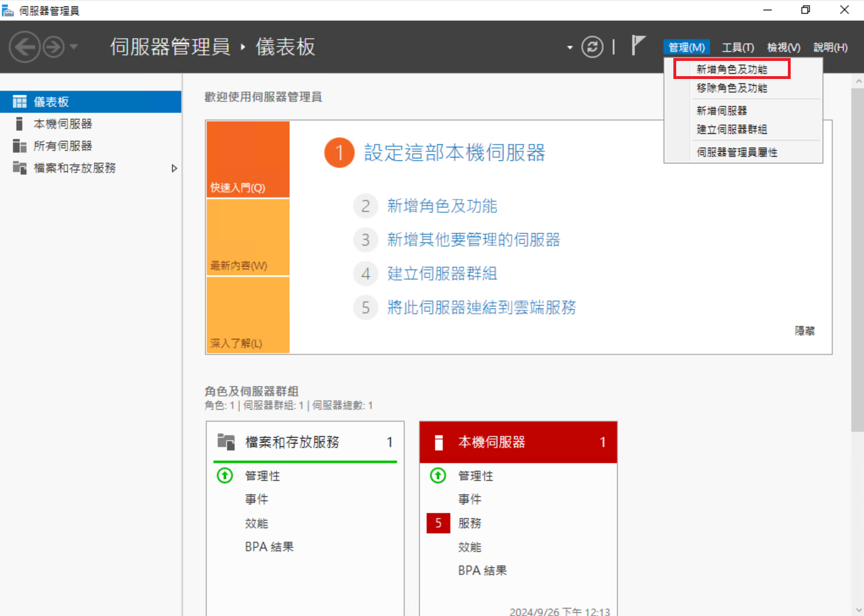Choose 新增伺服器 in the menu
Image resolution: width=864 pixels, height=616 pixels.
(721, 111)
